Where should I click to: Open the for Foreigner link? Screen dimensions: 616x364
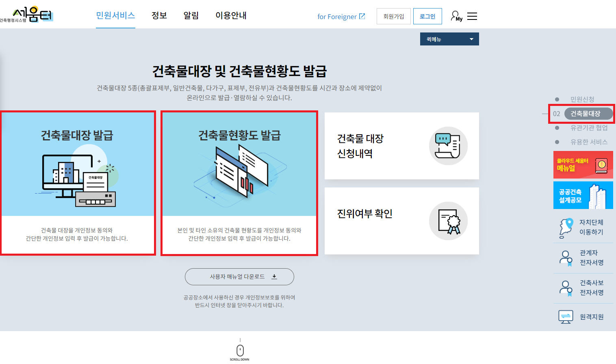click(x=341, y=16)
